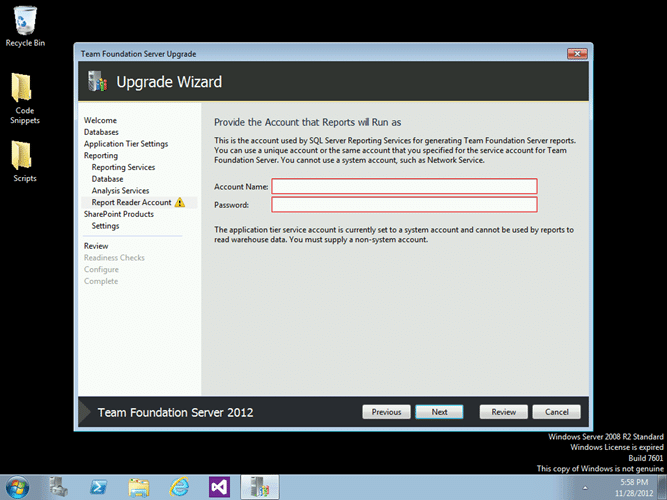The height and width of the screenshot is (500, 667).
Task: Select the Code Snippets folder on desktop
Action: pyautogui.click(x=25, y=98)
